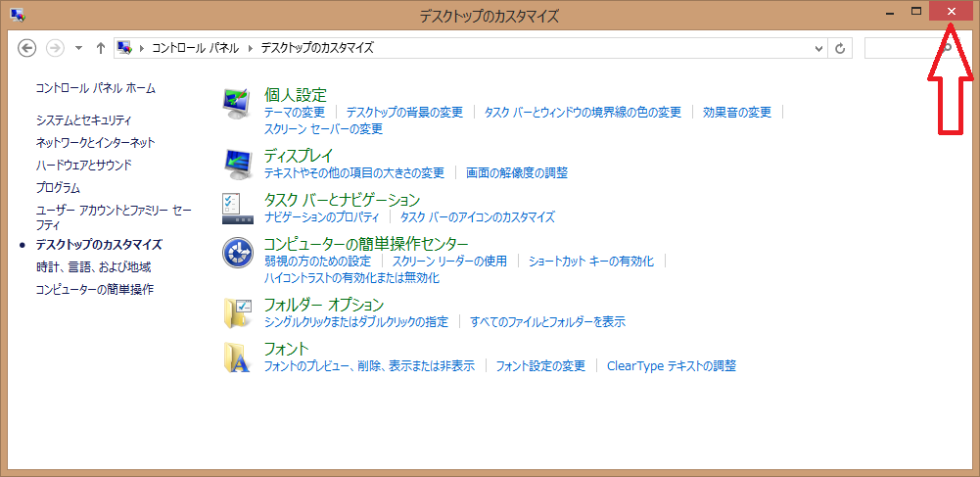This screenshot has height=477, width=980.
Task: Click the フォルダー オプション folder icon
Action: coord(238,311)
